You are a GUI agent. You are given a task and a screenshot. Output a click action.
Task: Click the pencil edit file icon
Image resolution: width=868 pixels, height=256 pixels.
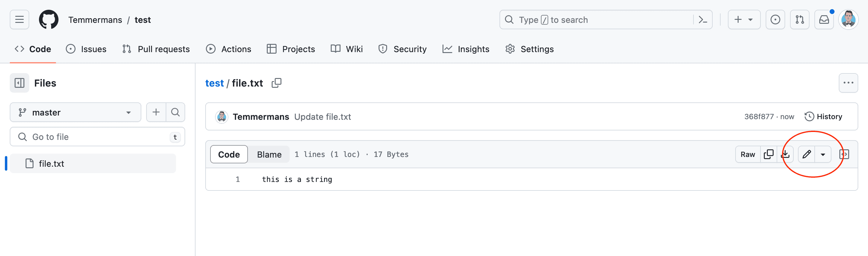tap(806, 155)
